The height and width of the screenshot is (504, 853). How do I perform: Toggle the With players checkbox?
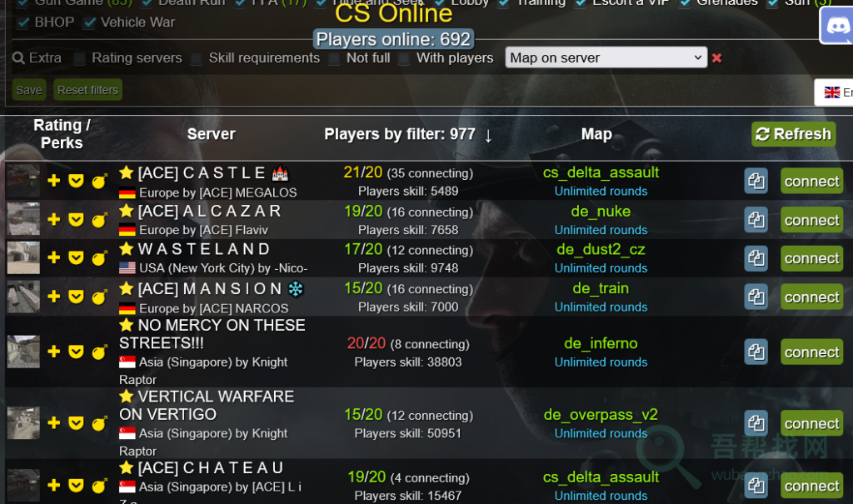tap(404, 58)
